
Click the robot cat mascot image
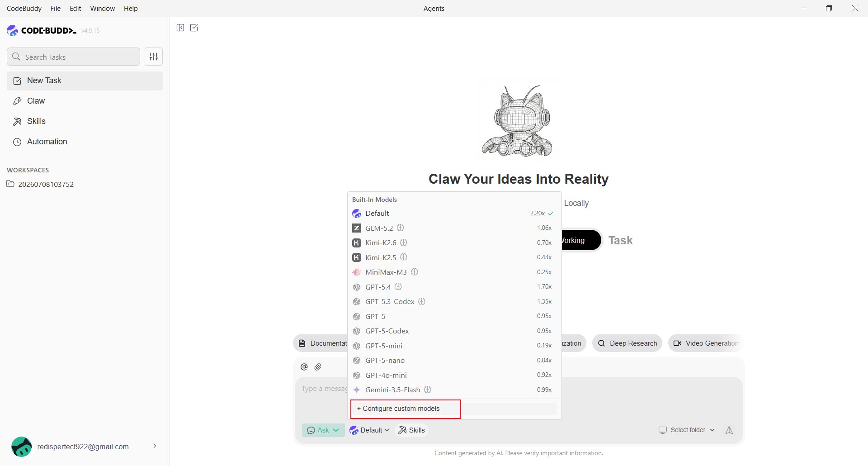click(519, 120)
